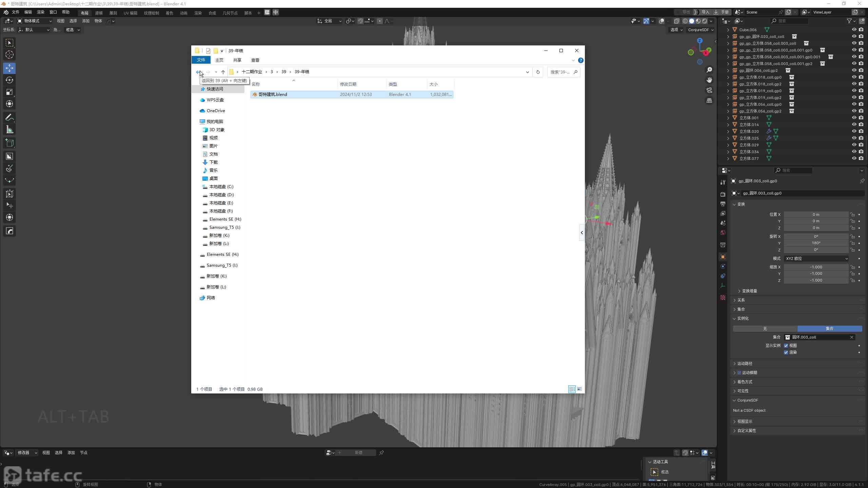
Task: Toggle camera view in viewport
Action: click(x=709, y=90)
